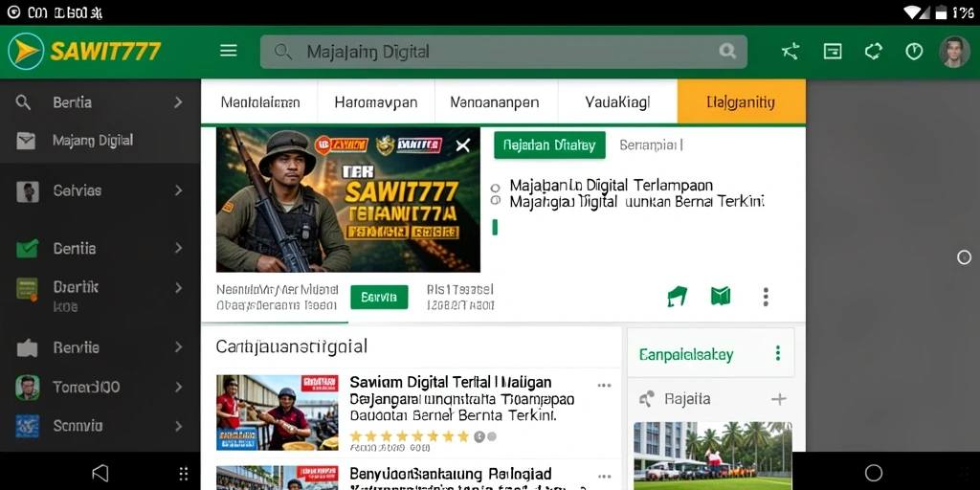Click the SAWIT777 soldier banner
The image size is (980, 490).
click(348, 200)
